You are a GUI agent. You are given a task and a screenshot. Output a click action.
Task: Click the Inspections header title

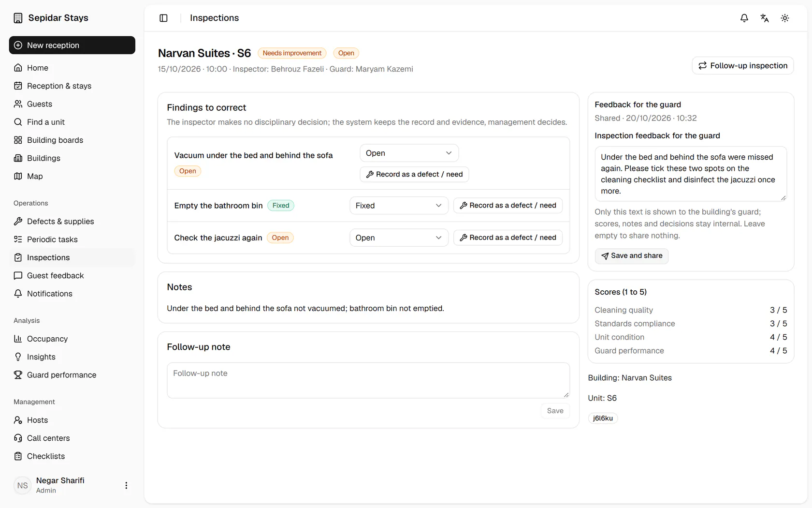[x=214, y=18]
